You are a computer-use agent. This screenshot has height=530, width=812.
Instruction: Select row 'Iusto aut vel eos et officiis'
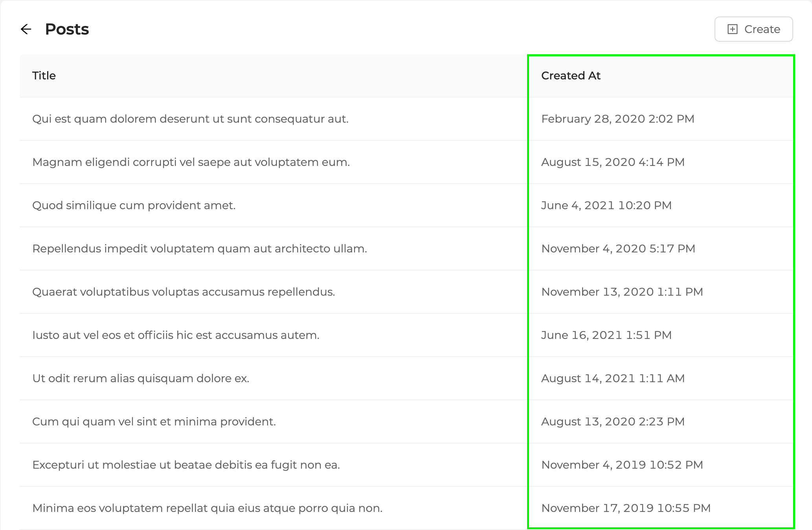176,335
